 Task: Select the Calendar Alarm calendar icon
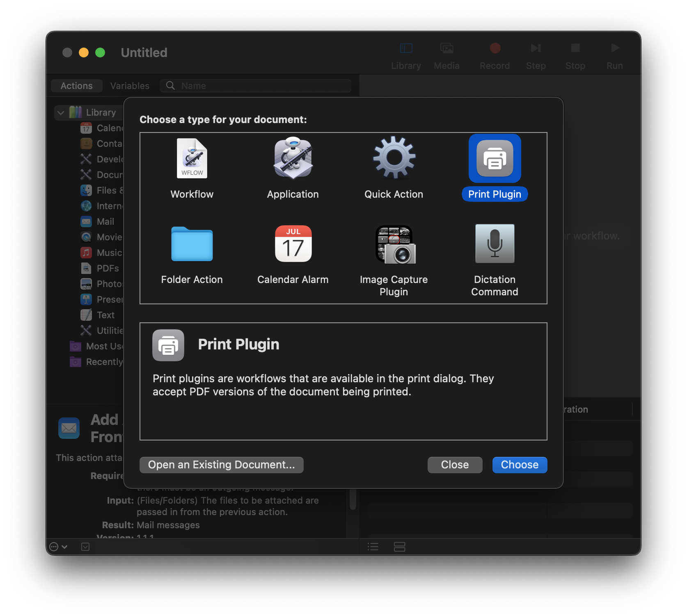(x=293, y=244)
